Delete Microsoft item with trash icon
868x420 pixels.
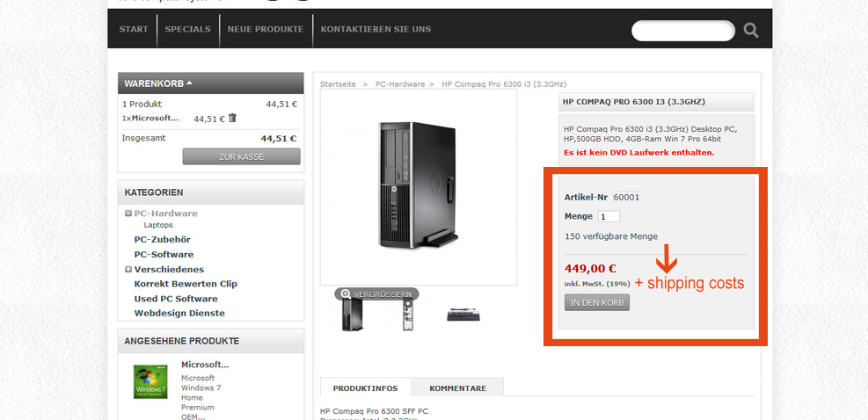[x=232, y=118]
